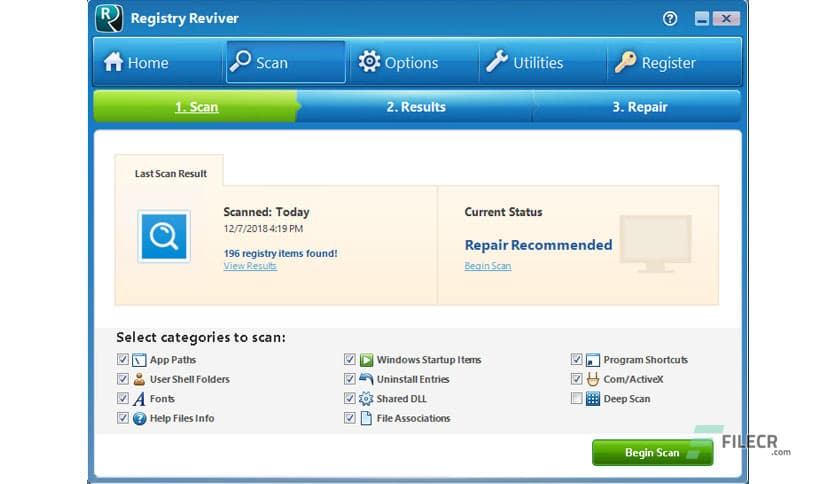The width and height of the screenshot is (836, 484).
Task: Disable Windows Startup Items scanning checkbox
Action: (349, 359)
